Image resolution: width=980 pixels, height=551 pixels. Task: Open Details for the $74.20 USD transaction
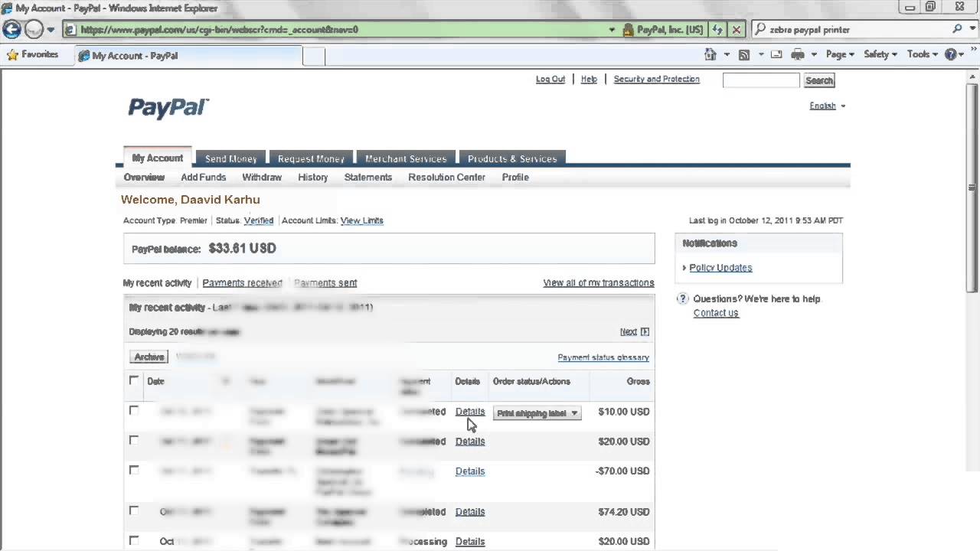[x=470, y=512]
